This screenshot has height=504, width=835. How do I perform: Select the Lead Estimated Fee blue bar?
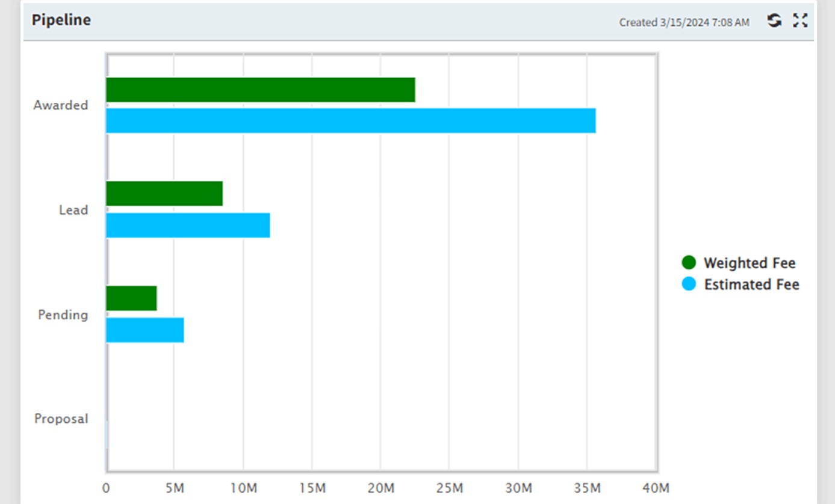(188, 226)
